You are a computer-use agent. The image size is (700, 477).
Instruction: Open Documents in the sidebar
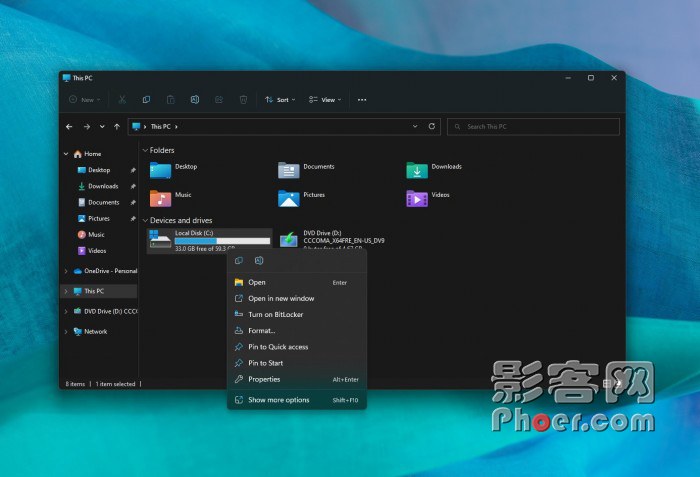pos(104,202)
